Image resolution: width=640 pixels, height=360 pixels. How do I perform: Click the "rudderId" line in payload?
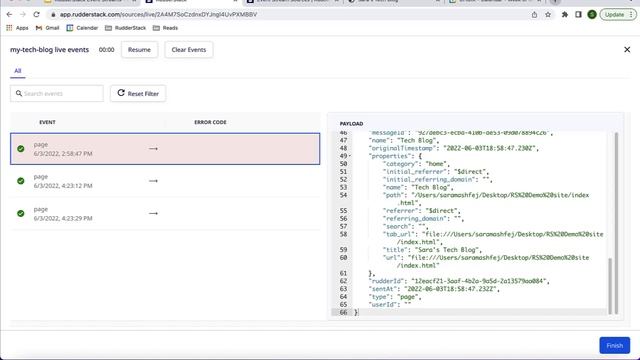pyautogui.click(x=459, y=281)
